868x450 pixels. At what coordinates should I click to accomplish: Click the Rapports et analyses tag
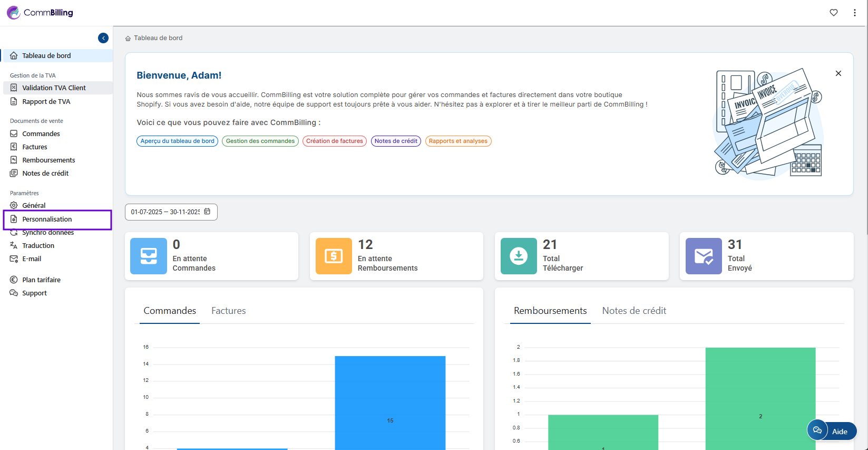[x=458, y=141]
